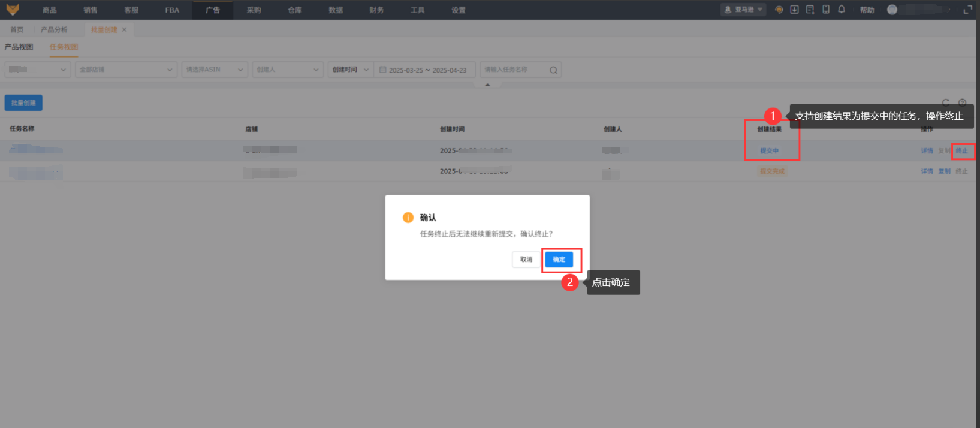Open 详情 for the 提交完成 task
Image resolution: width=980 pixels, height=428 pixels.
coord(927,171)
